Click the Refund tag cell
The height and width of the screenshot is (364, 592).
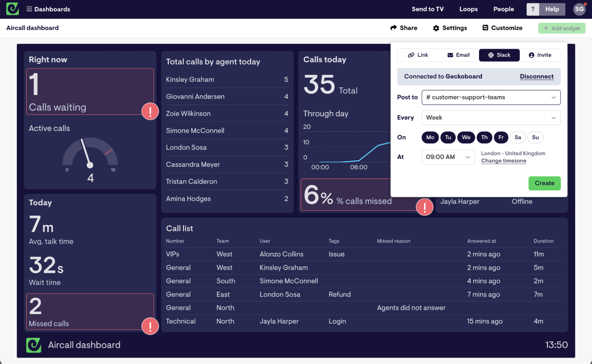point(340,294)
